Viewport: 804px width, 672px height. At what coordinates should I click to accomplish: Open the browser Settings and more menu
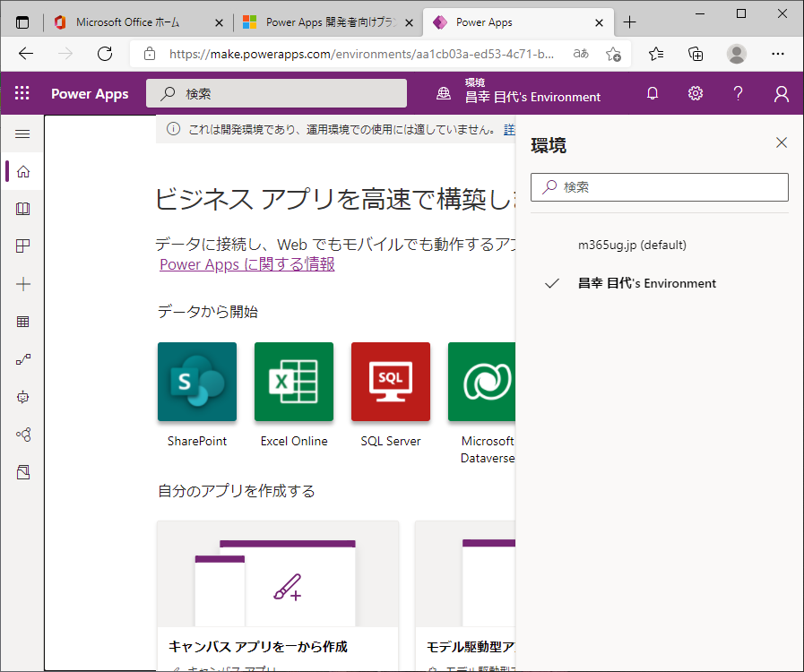pyautogui.click(x=778, y=53)
